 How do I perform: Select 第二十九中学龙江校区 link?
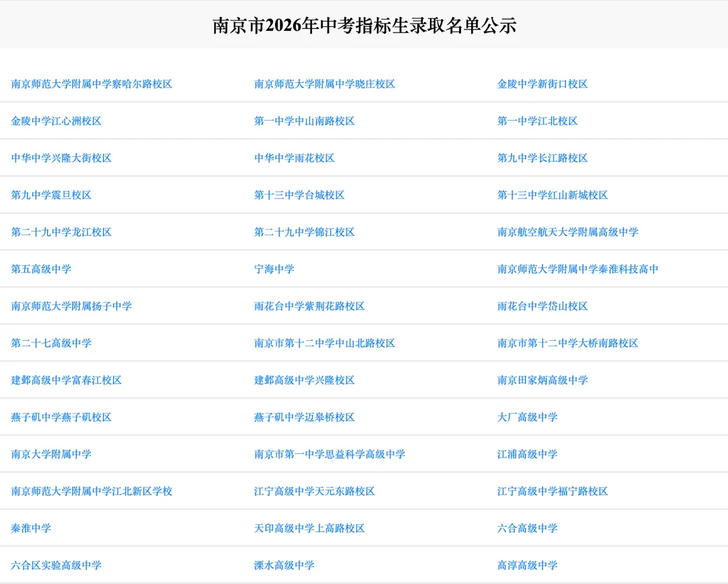[x=61, y=232]
